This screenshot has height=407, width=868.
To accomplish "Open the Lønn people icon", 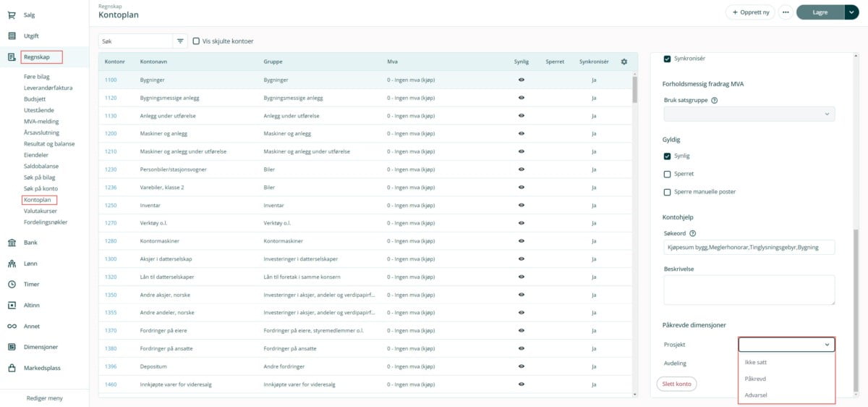I will click(12, 264).
